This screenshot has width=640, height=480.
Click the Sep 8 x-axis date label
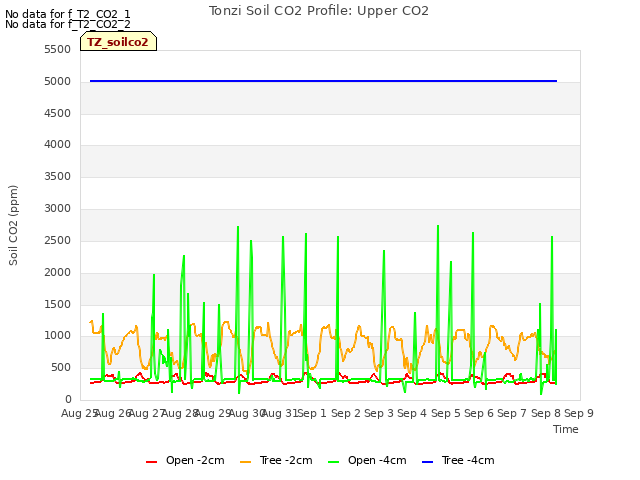coord(545,413)
